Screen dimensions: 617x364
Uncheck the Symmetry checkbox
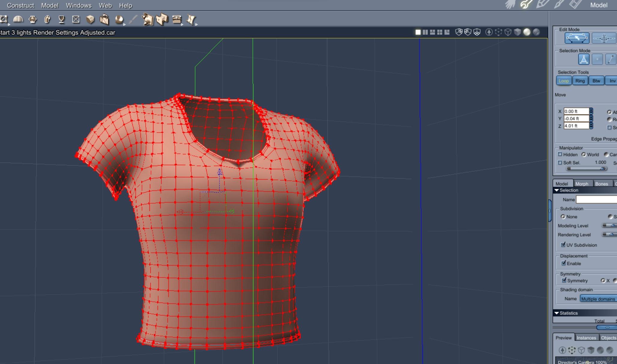(x=564, y=280)
